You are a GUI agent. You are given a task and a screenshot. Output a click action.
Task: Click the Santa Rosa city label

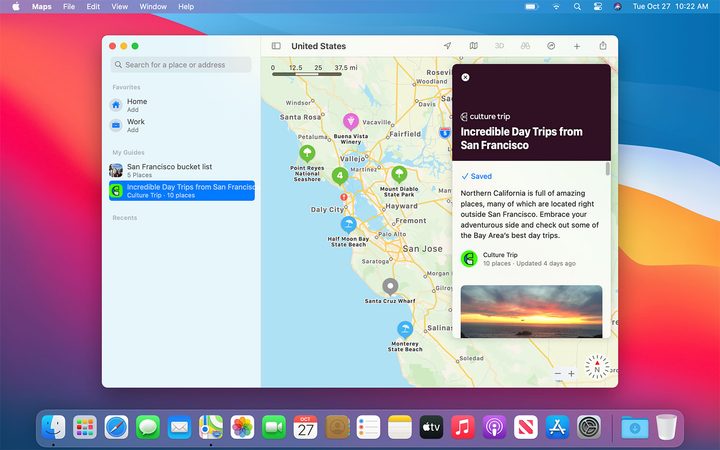pyautogui.click(x=300, y=117)
